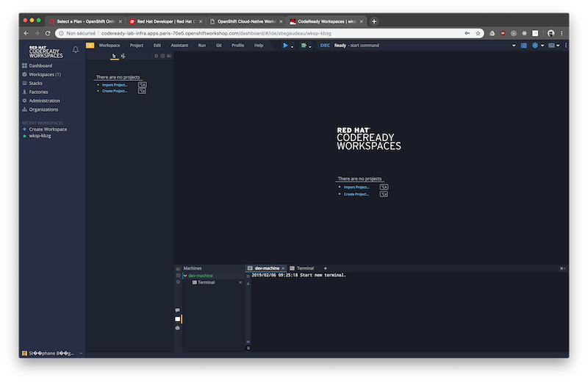Click the bookmark star in address bar
Viewport: 588px width, 383px height.
coord(478,33)
